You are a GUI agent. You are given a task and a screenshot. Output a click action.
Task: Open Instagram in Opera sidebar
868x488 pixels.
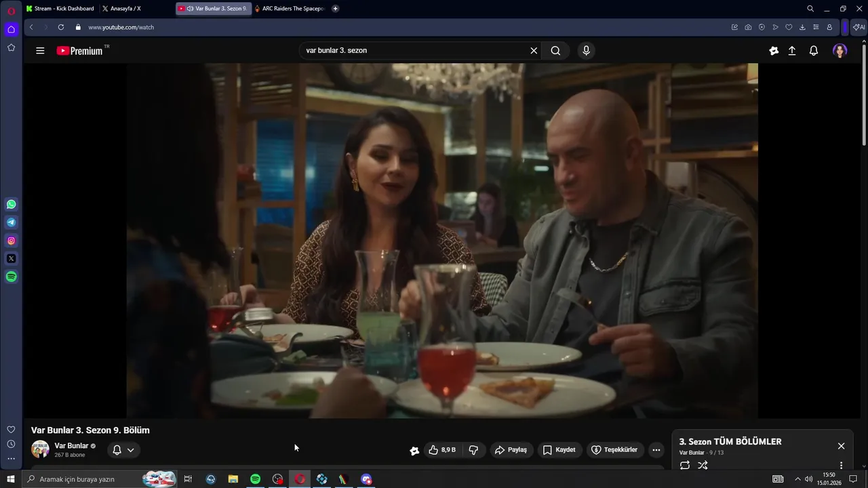[x=11, y=241]
